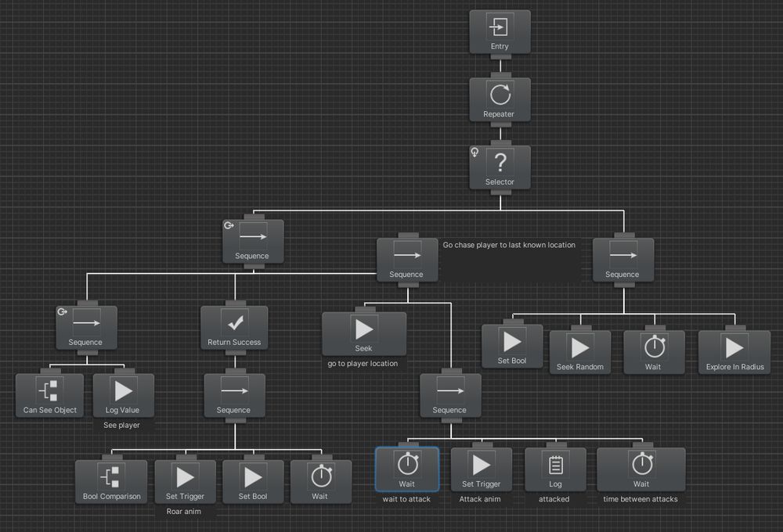Select the Return Success node
This screenshot has height=532, width=783.
[x=234, y=328]
